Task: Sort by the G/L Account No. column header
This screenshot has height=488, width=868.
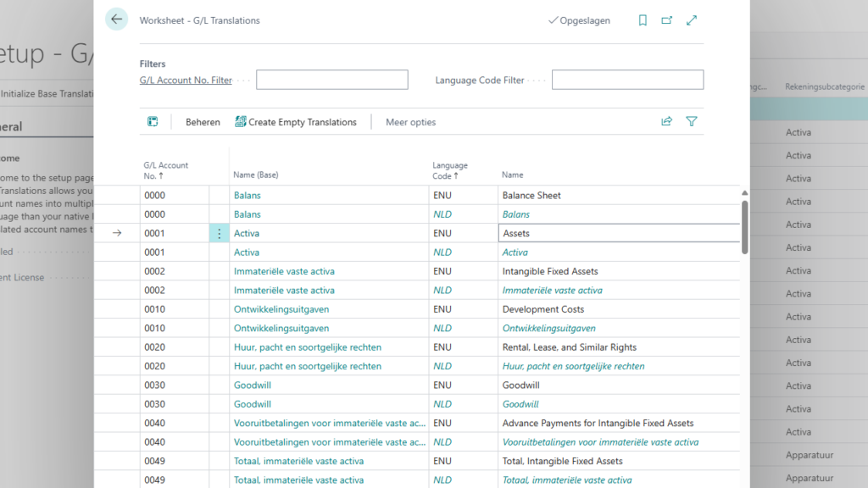Action: click(166, 170)
